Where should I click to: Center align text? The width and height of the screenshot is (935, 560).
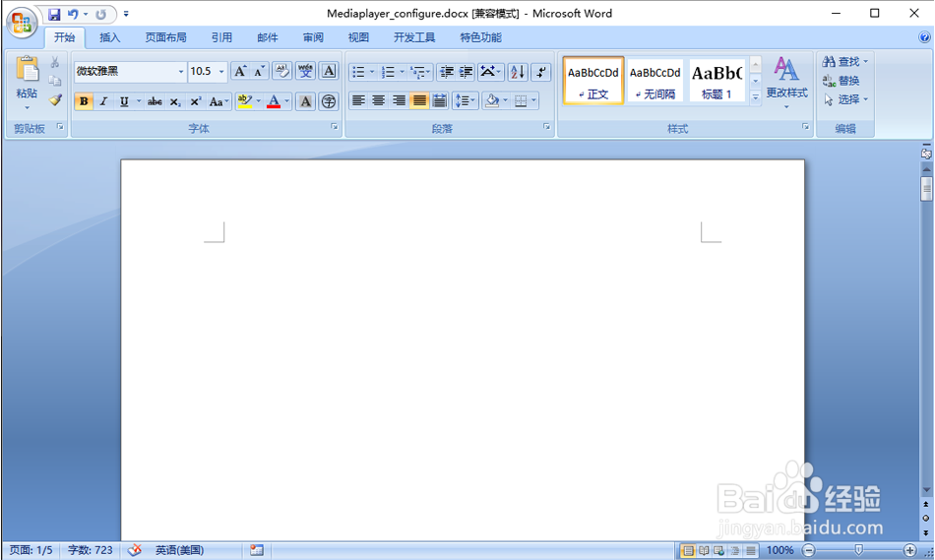[x=379, y=100]
